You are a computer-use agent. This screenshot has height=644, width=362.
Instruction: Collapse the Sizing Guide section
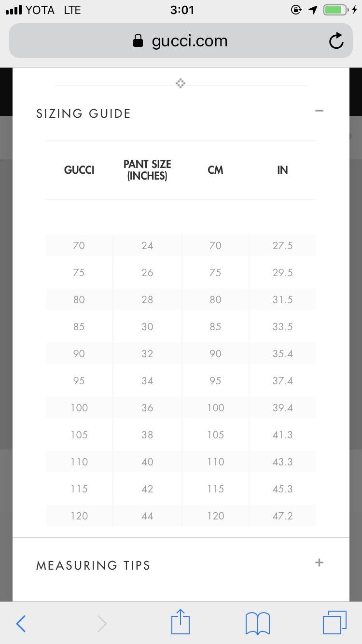point(319,111)
